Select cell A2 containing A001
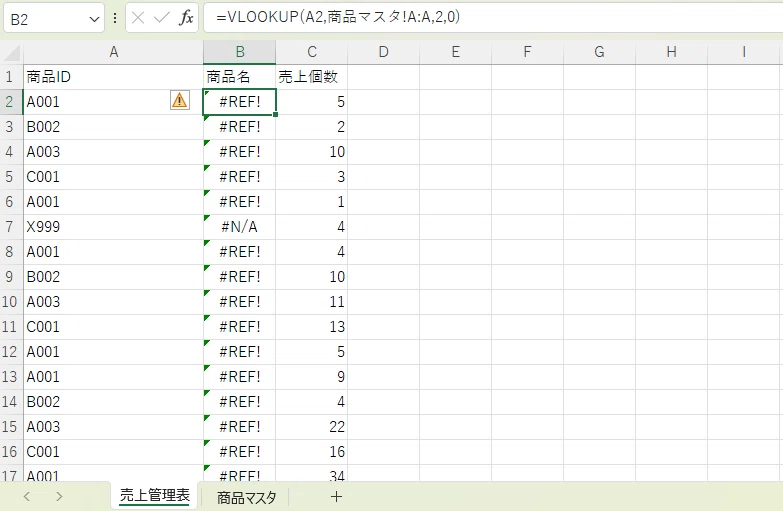Screen dimensions: 783x511 click(x=113, y=102)
